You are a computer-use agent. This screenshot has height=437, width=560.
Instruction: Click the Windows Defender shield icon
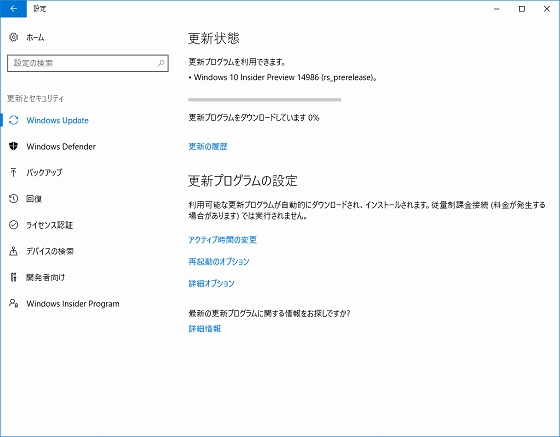click(x=14, y=146)
